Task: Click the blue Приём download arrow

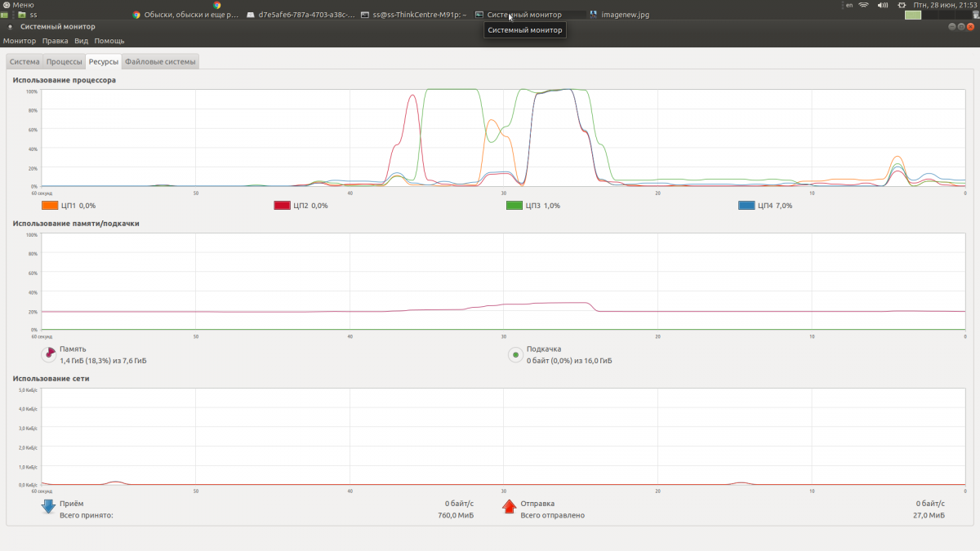Action: point(49,508)
